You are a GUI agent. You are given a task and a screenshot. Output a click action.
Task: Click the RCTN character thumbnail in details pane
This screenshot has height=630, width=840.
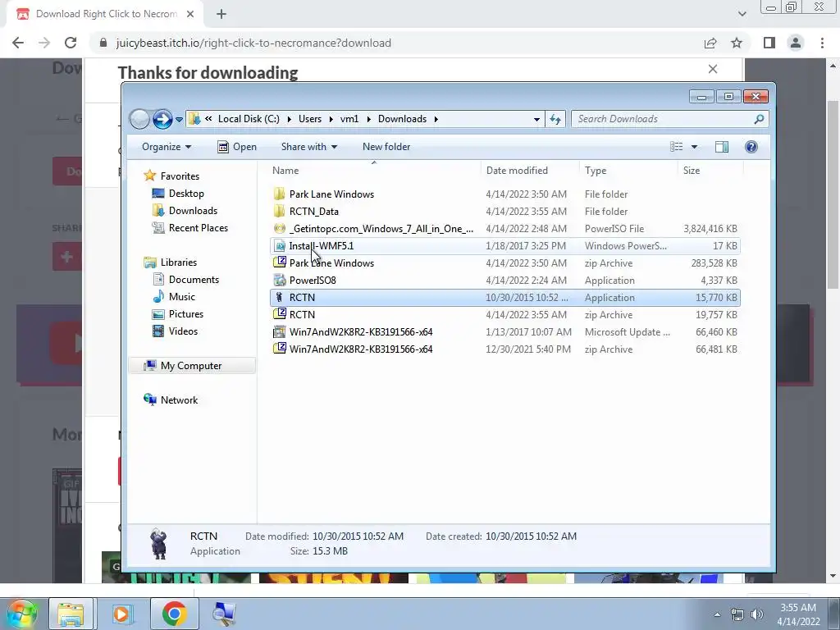point(158,544)
